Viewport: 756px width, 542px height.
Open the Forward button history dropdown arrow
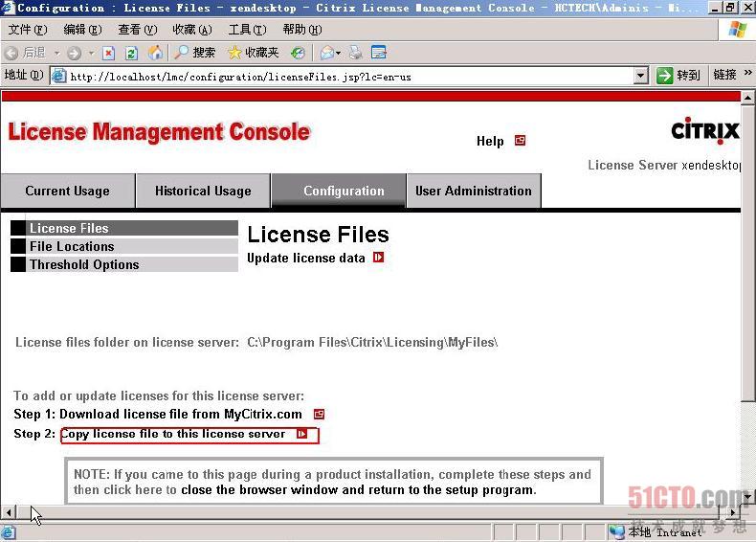(91, 53)
